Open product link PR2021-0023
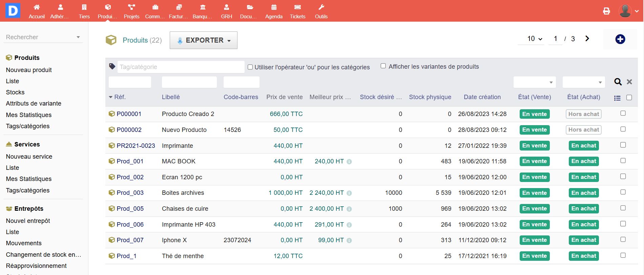The width and height of the screenshot is (644, 275). tap(136, 146)
